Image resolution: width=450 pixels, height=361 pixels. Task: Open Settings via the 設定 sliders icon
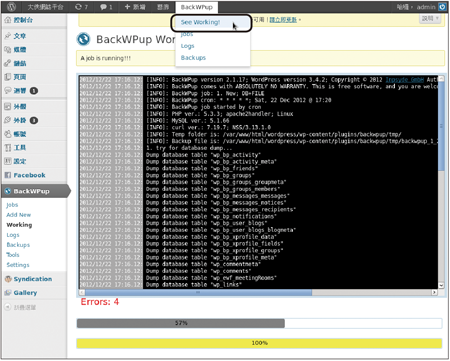pos(8,161)
